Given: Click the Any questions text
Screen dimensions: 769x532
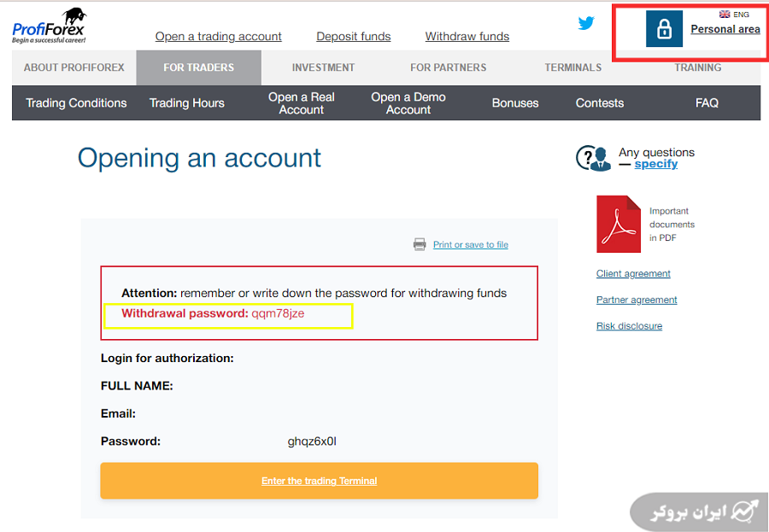Looking at the screenshot, I should pyautogui.click(x=657, y=153).
